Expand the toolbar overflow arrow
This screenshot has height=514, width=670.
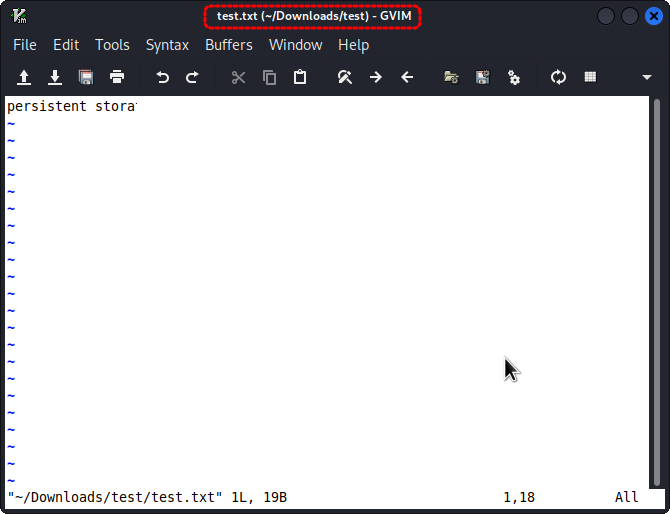tap(647, 77)
